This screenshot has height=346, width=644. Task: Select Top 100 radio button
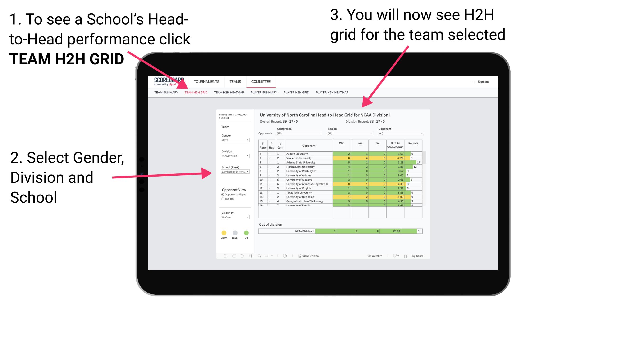tap(222, 199)
